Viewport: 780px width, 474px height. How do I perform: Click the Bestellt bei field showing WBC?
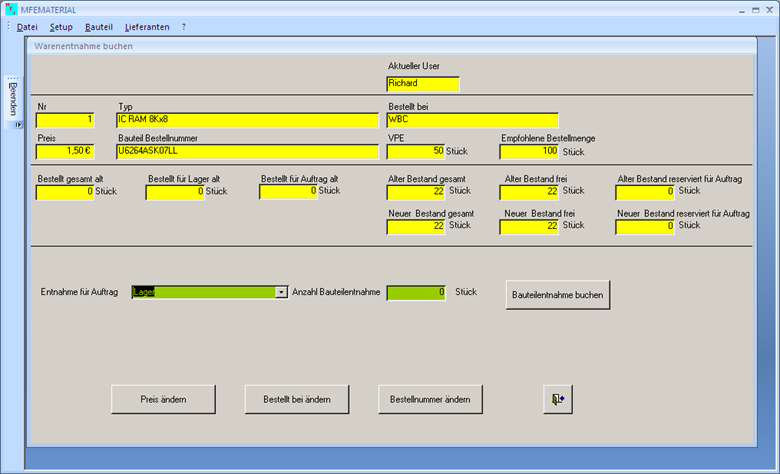click(472, 120)
